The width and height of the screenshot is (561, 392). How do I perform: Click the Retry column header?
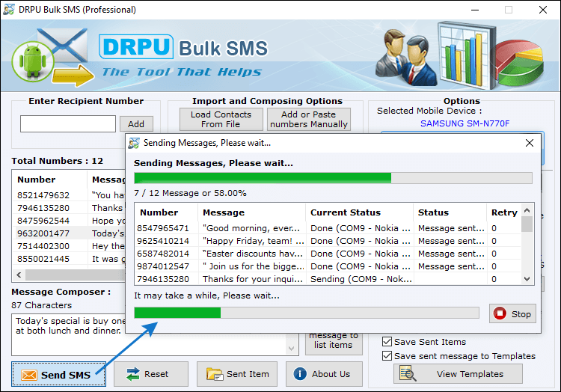503,212
